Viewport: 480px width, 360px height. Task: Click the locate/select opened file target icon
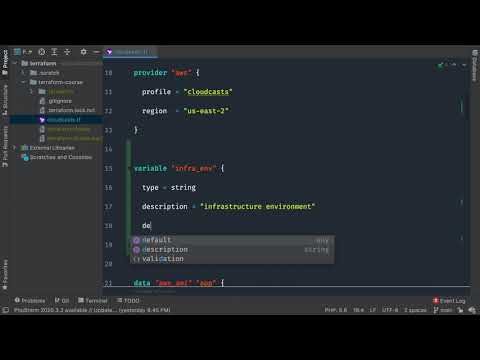point(41,52)
